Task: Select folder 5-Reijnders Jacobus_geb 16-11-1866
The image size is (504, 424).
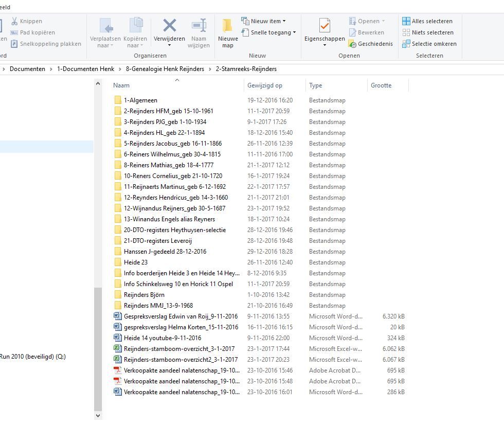Action: [x=173, y=144]
